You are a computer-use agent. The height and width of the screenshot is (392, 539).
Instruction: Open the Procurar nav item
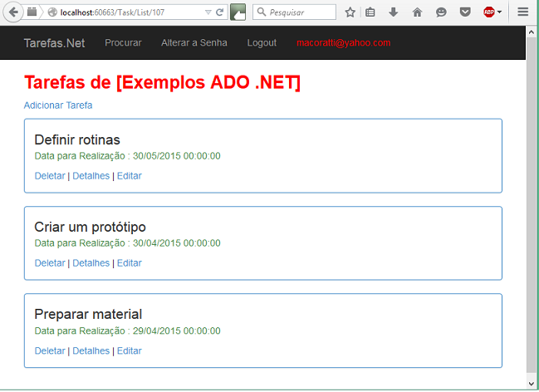point(123,42)
